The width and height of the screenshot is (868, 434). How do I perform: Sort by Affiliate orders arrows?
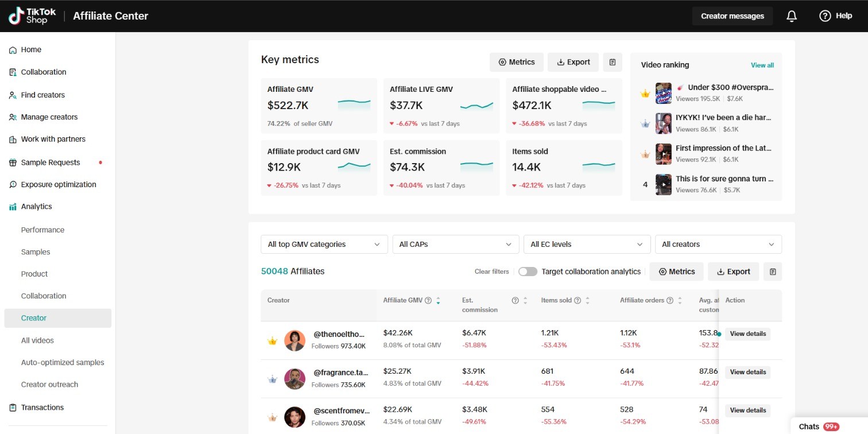click(680, 300)
